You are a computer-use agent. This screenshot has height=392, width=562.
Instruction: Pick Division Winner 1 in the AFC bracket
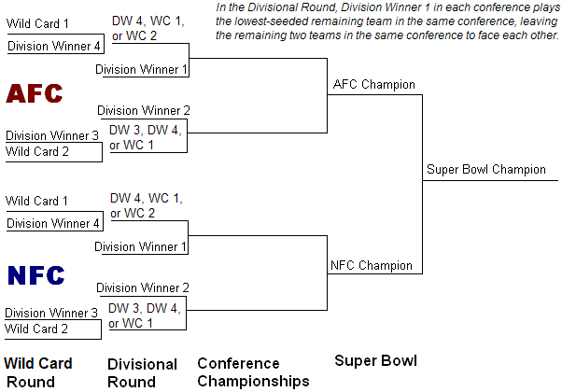point(142,70)
